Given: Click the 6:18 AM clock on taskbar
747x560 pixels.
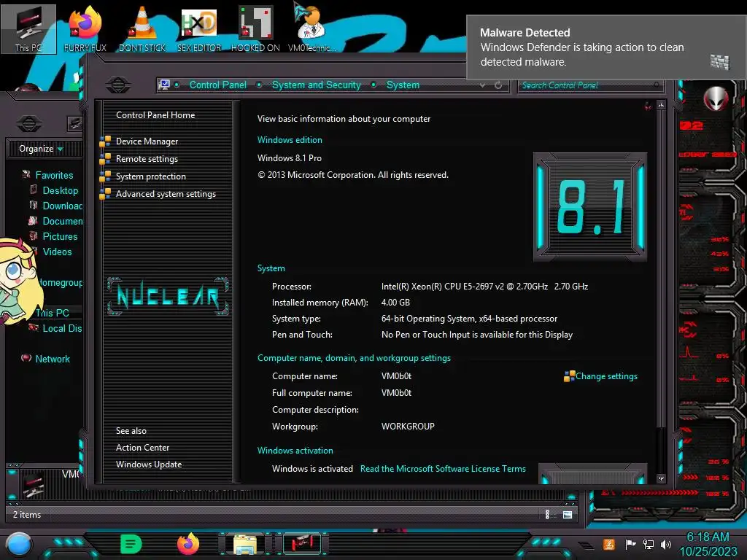Looking at the screenshot, I should (708, 537).
